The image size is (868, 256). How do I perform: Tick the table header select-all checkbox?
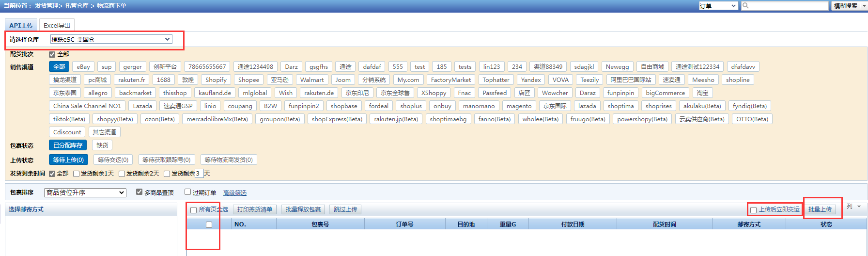209,224
